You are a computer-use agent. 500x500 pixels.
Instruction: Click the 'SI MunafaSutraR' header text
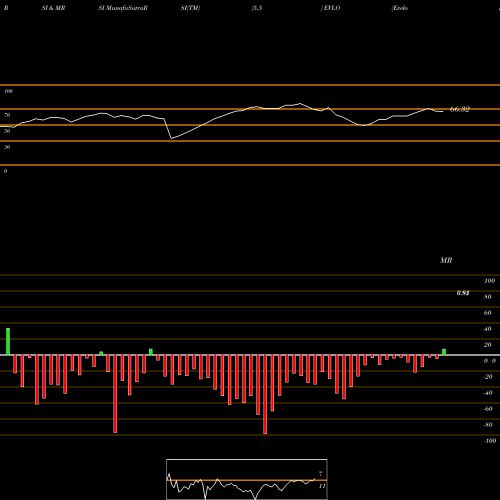[x=123, y=8]
